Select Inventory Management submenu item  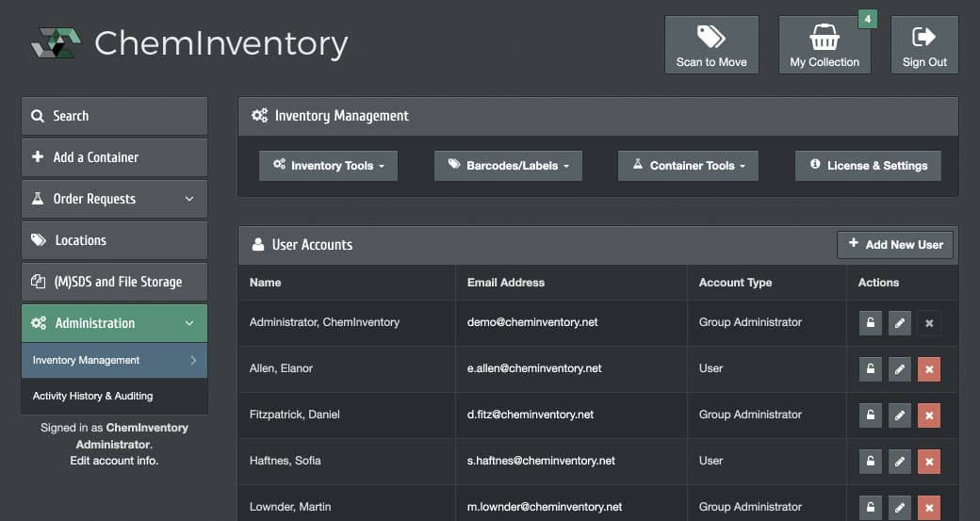click(x=114, y=361)
